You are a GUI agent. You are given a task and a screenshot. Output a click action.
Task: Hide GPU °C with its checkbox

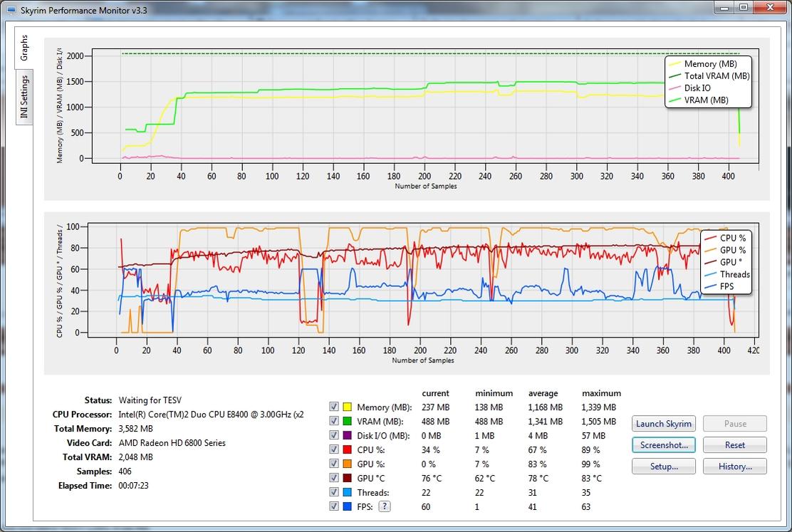[x=334, y=478]
